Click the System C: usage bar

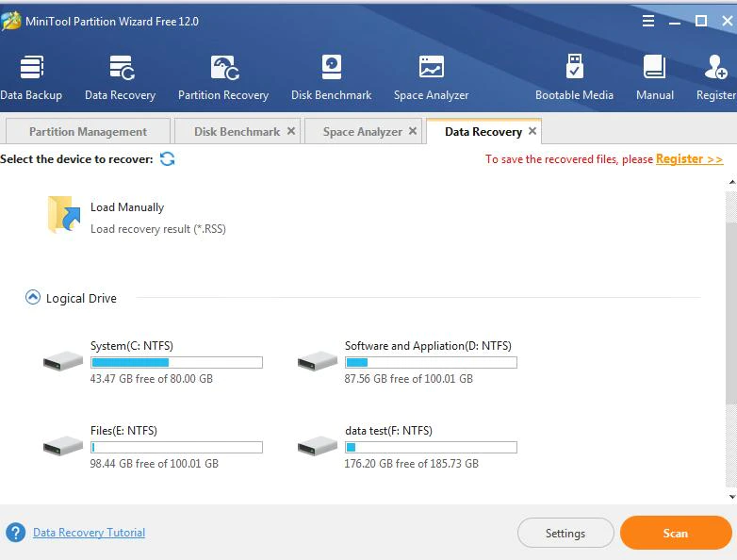pos(176,362)
